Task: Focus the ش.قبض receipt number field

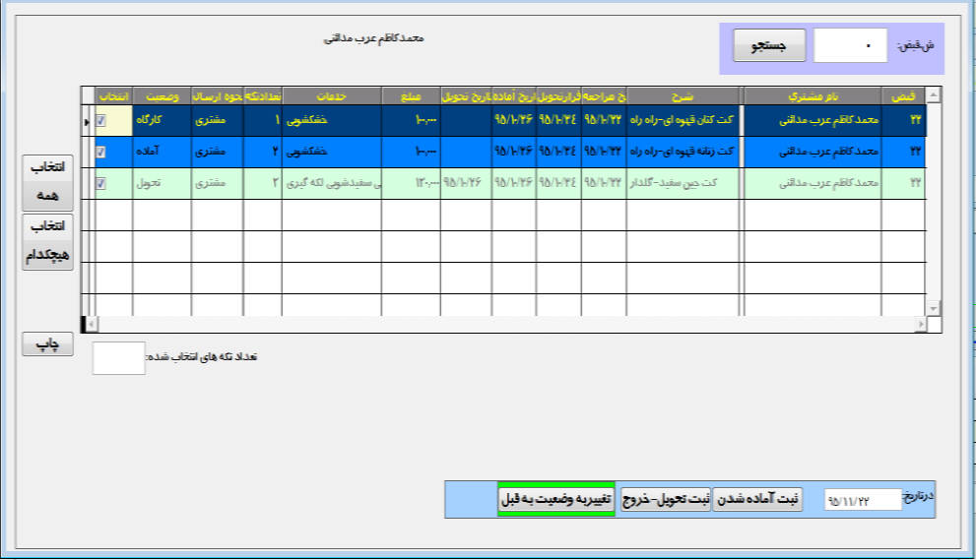Action: pos(850,45)
